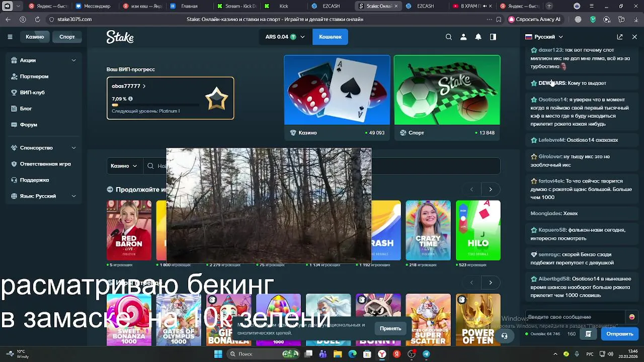Open the user profile icon
The image size is (644, 362).
click(463, 37)
